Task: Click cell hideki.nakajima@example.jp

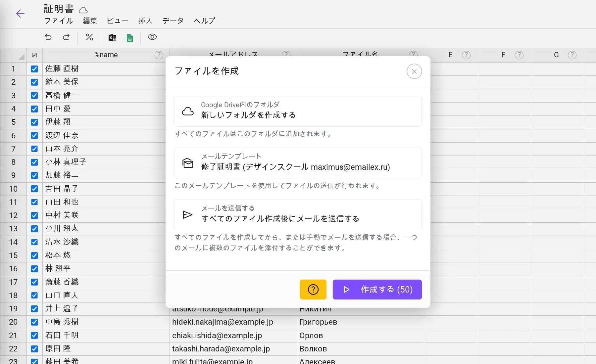Action: click(x=233, y=322)
